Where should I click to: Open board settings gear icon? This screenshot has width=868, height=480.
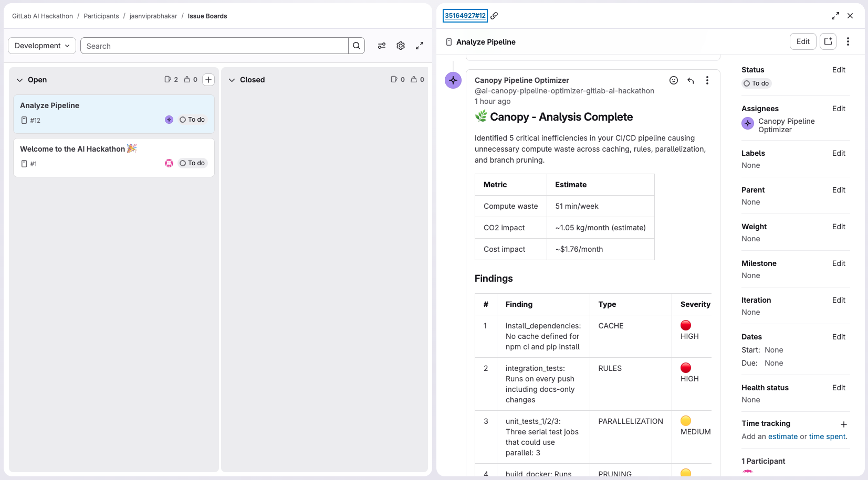coord(401,46)
